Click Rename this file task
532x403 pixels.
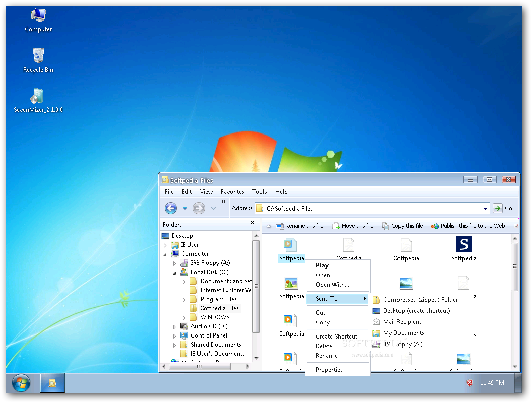coord(300,226)
